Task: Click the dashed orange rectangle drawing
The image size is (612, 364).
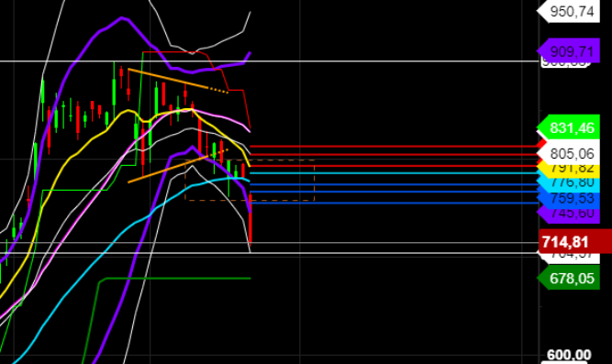Action: pos(250,181)
